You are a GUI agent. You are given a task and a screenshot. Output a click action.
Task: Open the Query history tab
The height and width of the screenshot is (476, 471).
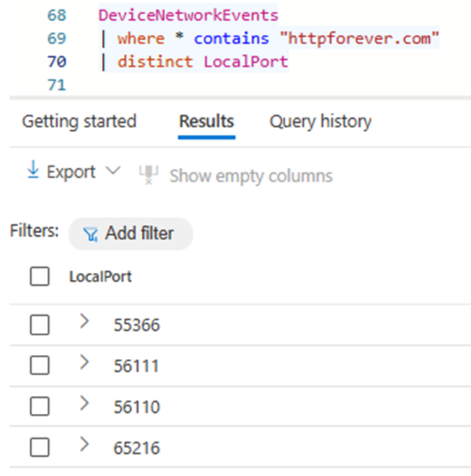pyautogui.click(x=320, y=122)
